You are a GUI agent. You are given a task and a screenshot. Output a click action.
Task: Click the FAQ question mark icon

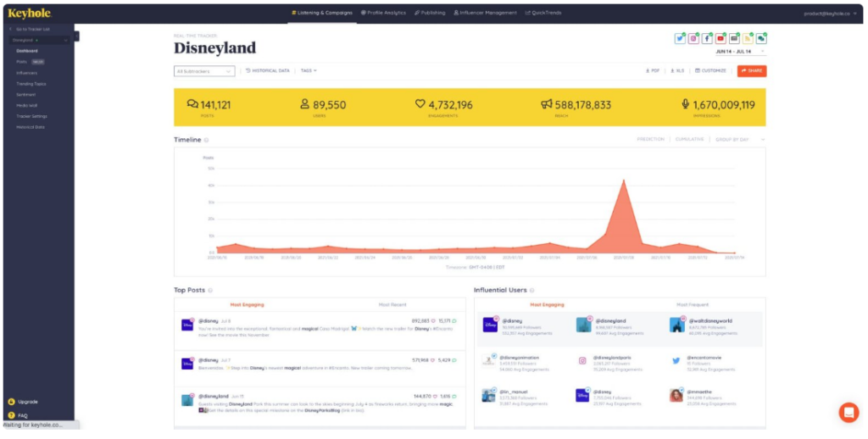[x=11, y=415]
